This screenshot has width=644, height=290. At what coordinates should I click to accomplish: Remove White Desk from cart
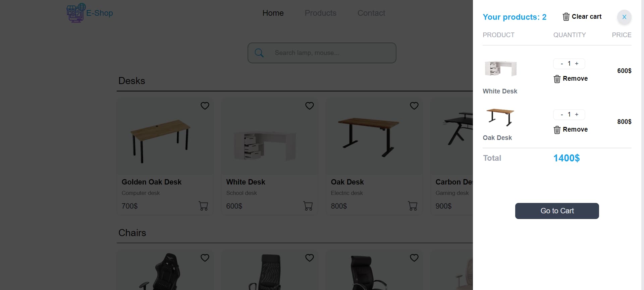pyautogui.click(x=571, y=79)
